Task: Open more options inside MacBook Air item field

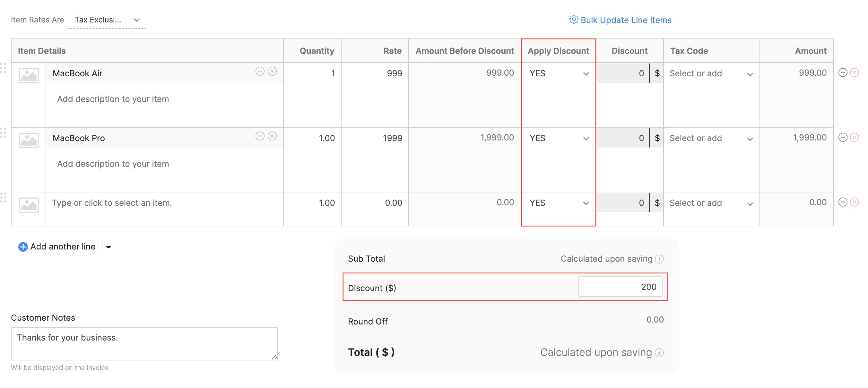Action: [x=260, y=71]
